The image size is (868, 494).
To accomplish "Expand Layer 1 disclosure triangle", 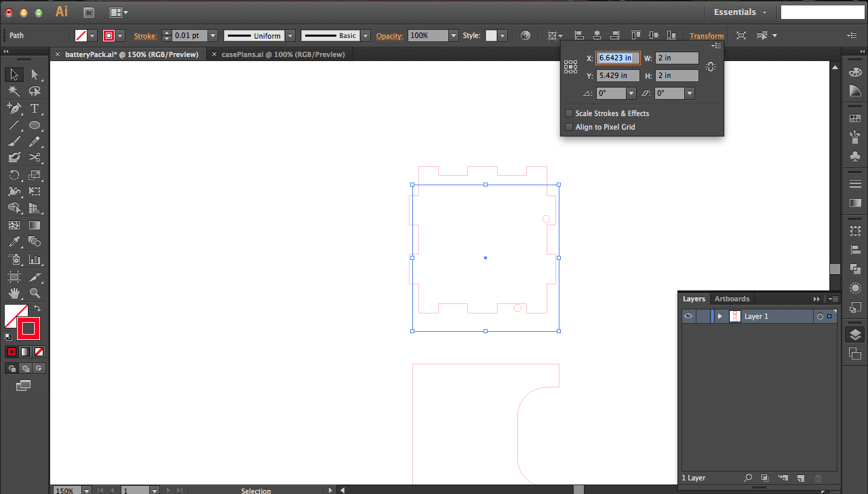I will click(719, 316).
